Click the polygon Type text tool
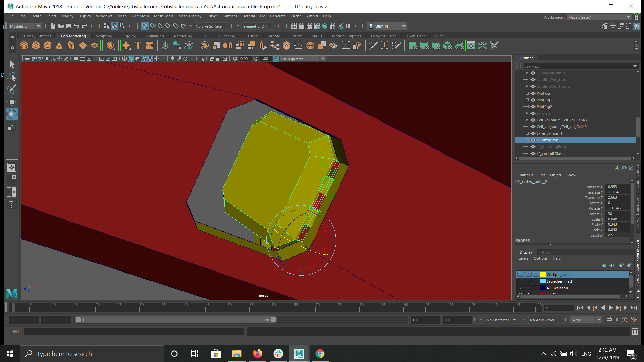The image size is (644, 362). [x=138, y=45]
